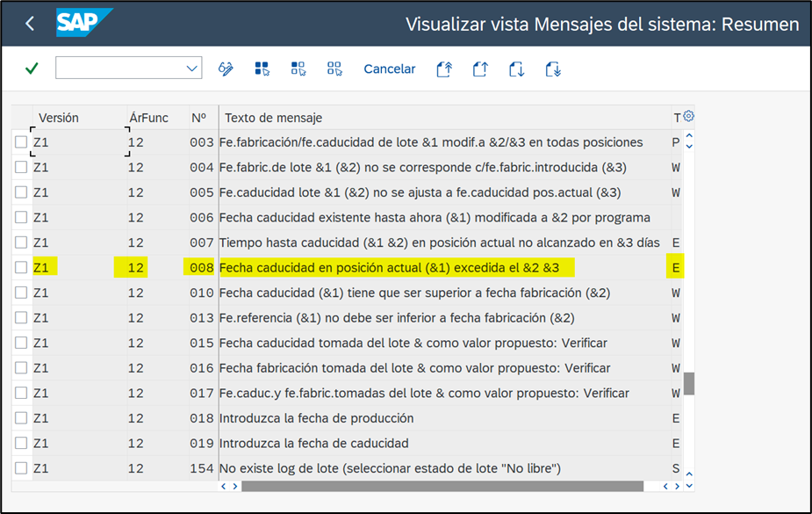Click horizontal scroll right arrow near Nº column
Image resolution: width=812 pixels, height=514 pixels.
pyautogui.click(x=235, y=486)
